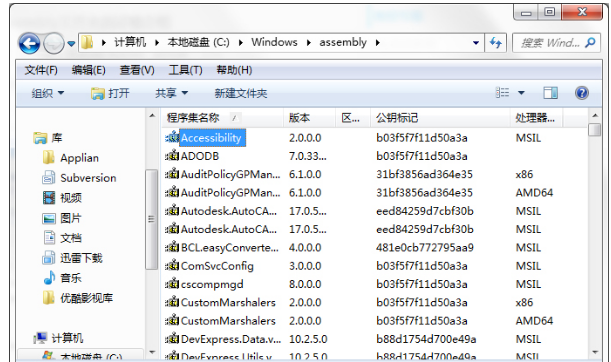The height and width of the screenshot is (362, 611).
Task: Select the 视频 library icon
Action: (x=49, y=198)
